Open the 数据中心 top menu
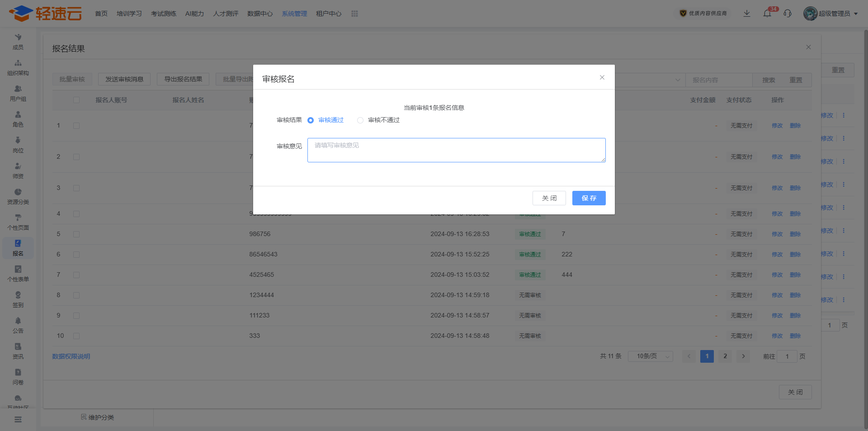 (260, 14)
